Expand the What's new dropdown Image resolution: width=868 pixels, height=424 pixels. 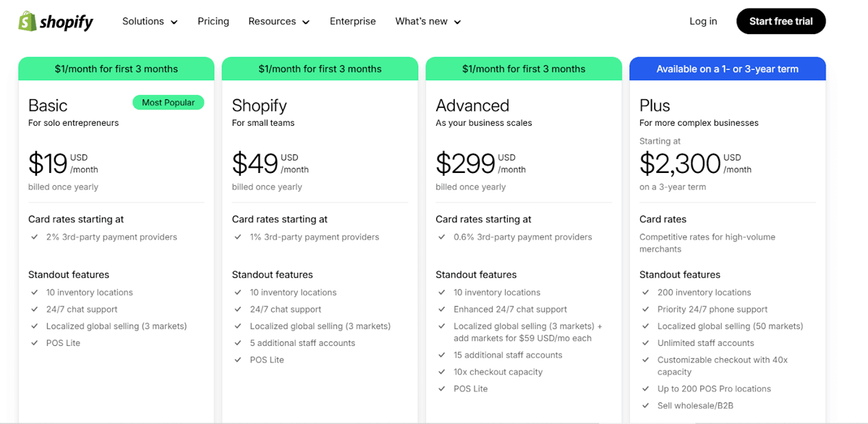[x=427, y=22]
